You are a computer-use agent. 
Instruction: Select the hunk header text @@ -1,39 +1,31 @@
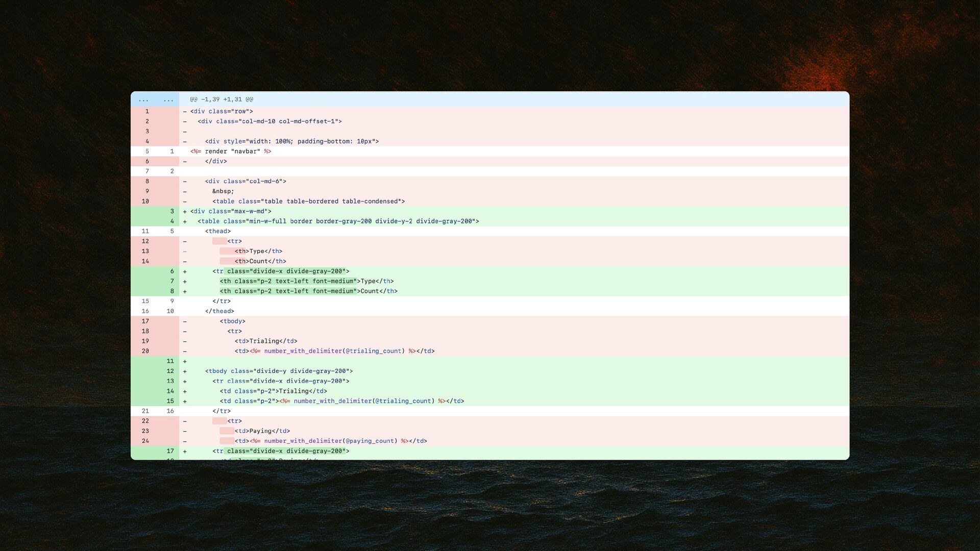coord(222,99)
